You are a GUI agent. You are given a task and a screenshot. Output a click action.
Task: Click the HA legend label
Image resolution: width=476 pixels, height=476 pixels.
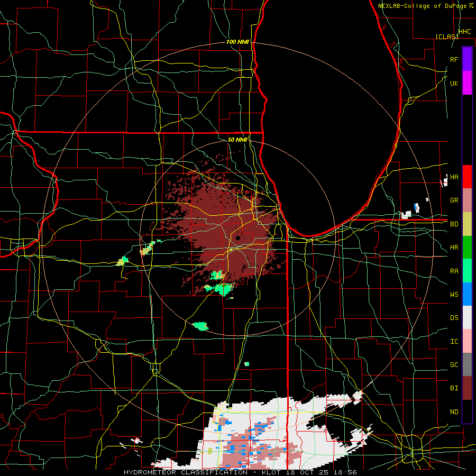pos(454,177)
